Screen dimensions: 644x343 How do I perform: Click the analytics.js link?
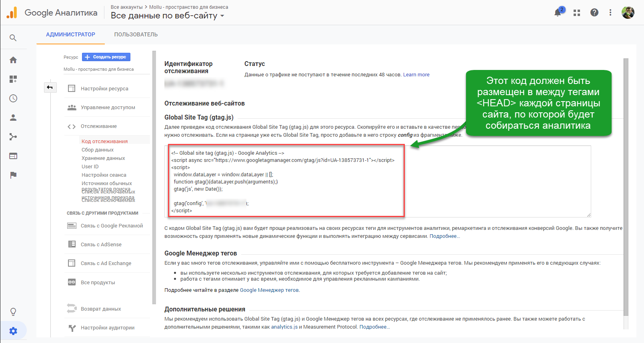pos(284,327)
